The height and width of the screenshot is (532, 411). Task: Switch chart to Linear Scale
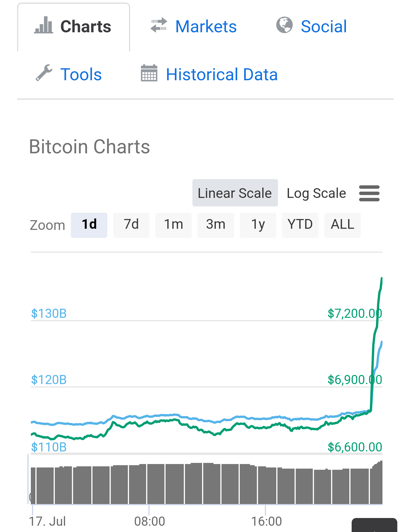(235, 193)
